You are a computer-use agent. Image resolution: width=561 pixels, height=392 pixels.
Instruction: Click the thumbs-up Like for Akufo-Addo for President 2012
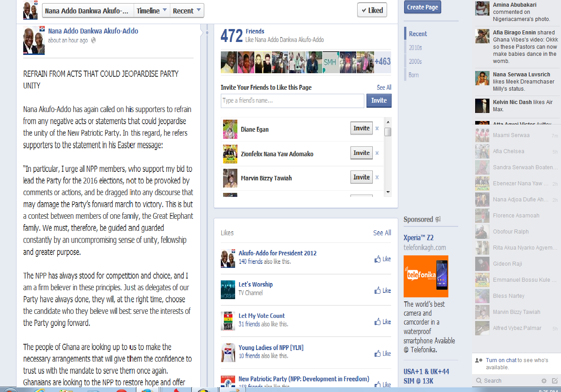(383, 259)
